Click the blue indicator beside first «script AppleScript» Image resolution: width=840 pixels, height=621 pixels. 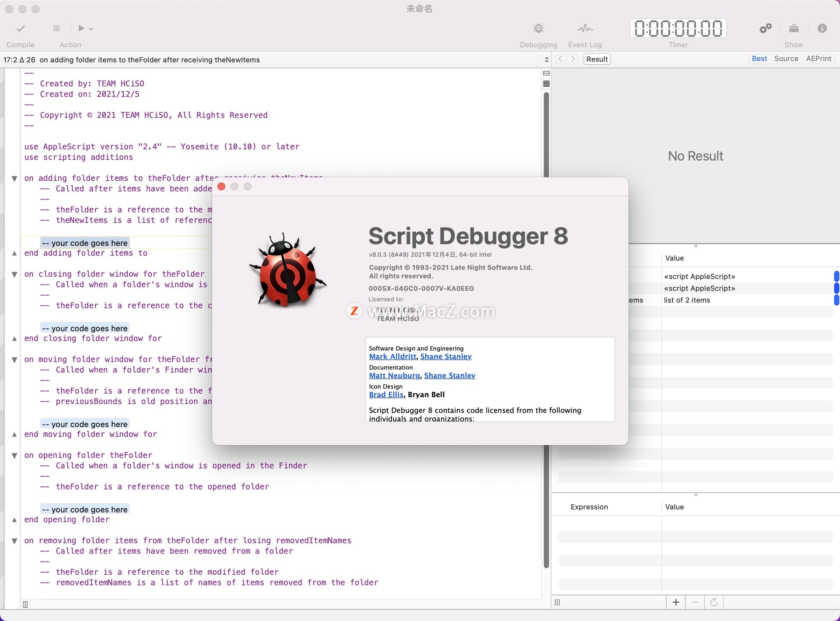(x=836, y=276)
